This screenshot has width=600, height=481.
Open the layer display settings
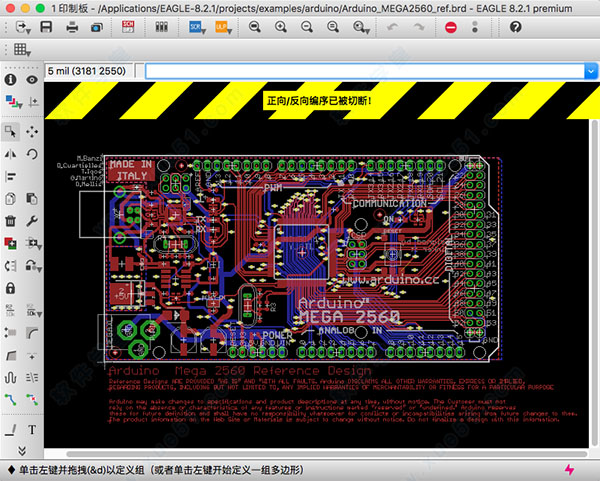[x=14, y=102]
